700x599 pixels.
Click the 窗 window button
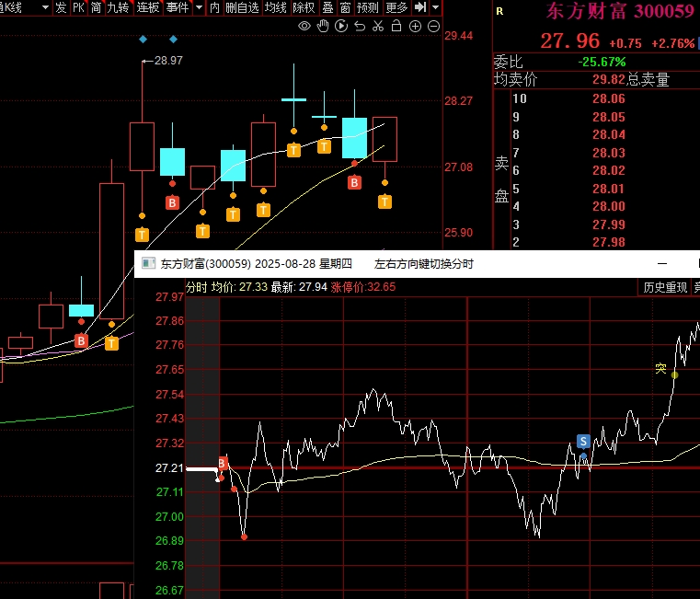click(x=345, y=7)
